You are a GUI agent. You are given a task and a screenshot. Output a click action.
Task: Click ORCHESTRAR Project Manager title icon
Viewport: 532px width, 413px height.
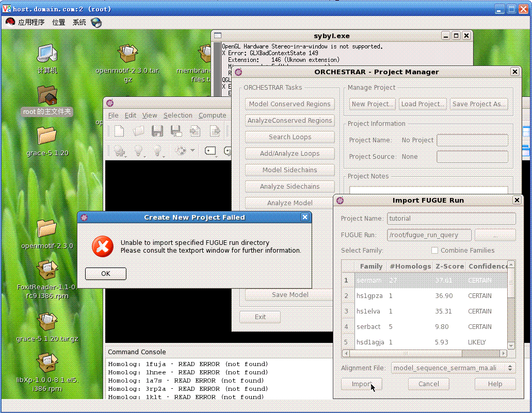(x=238, y=72)
